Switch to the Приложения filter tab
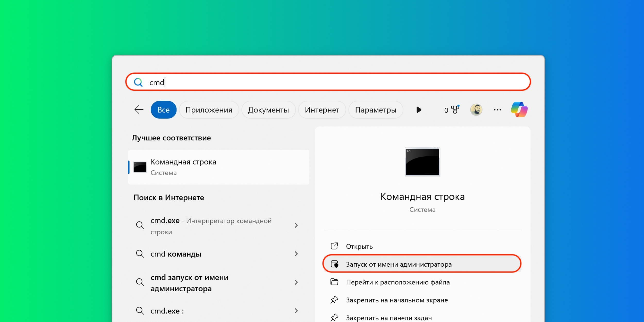Image resolution: width=644 pixels, height=322 pixels. [209, 110]
